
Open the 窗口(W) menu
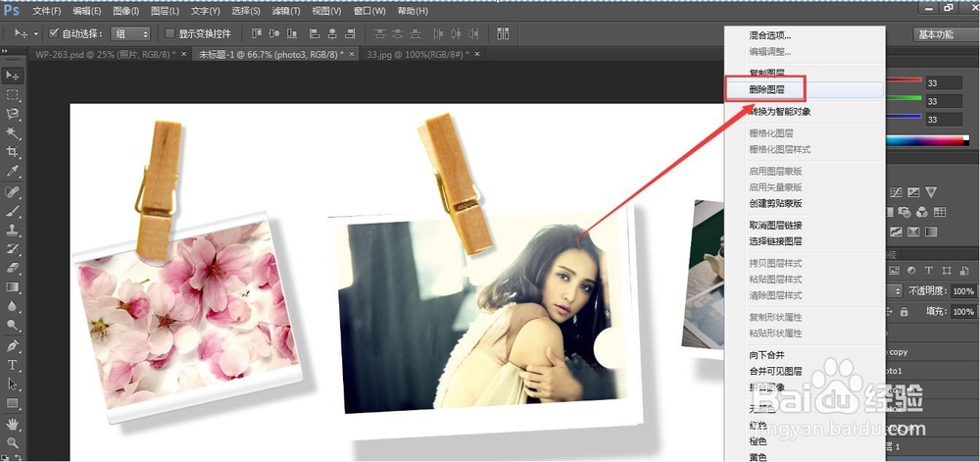(x=369, y=11)
